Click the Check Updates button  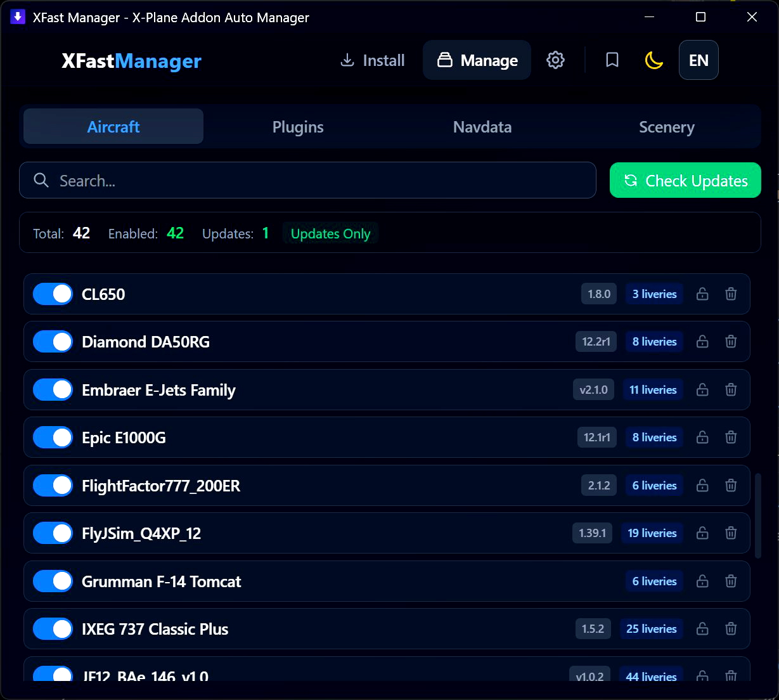(x=685, y=181)
